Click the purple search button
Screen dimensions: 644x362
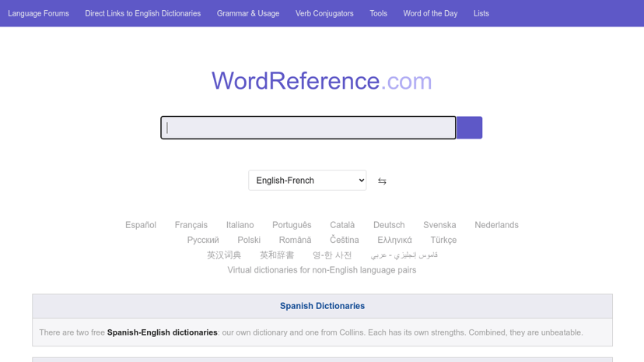pos(470,128)
